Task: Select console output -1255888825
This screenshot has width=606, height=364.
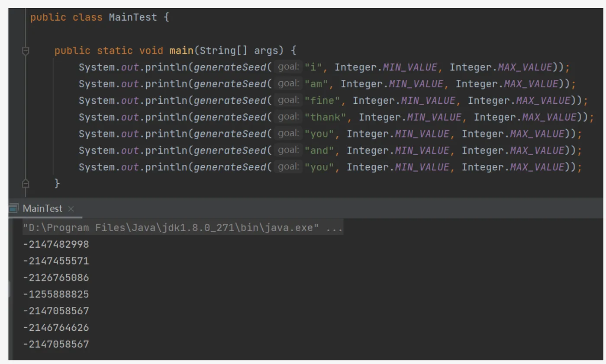Action: click(56, 294)
